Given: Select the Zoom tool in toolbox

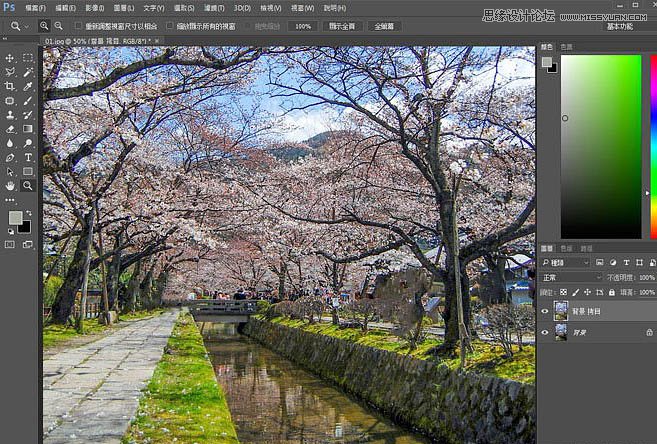Looking at the screenshot, I should click(x=28, y=186).
